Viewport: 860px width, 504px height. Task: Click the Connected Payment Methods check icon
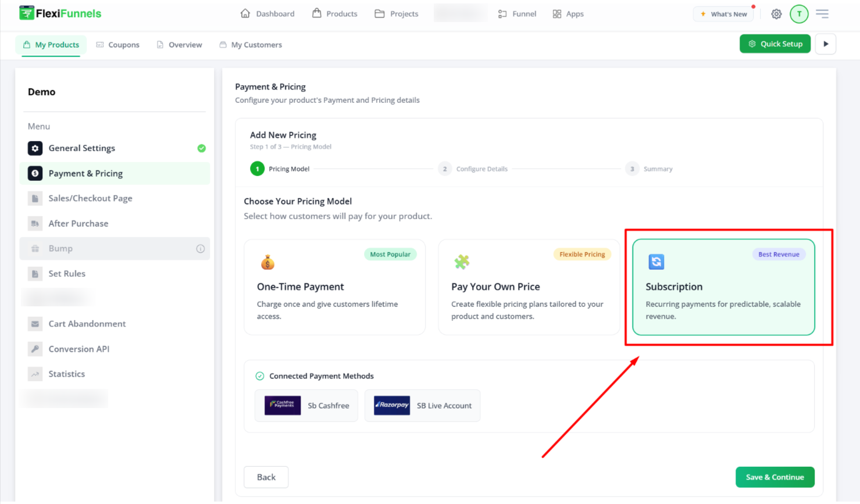pyautogui.click(x=260, y=376)
